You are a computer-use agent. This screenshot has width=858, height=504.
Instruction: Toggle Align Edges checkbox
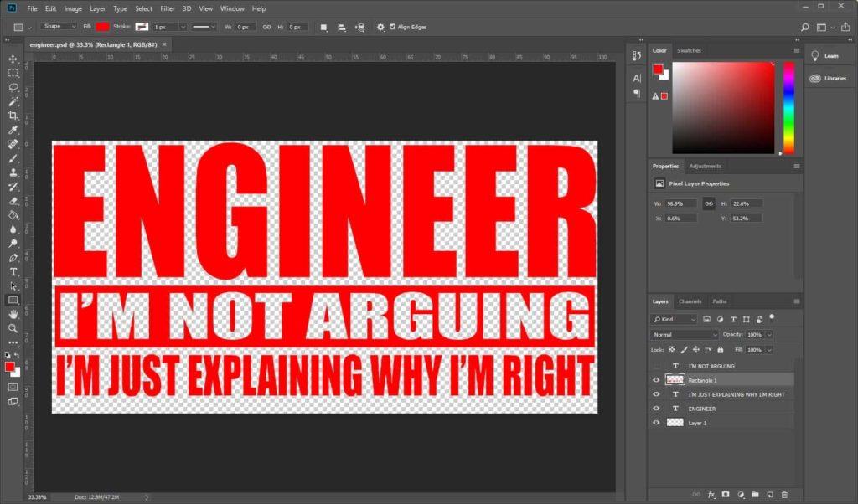[x=392, y=27]
